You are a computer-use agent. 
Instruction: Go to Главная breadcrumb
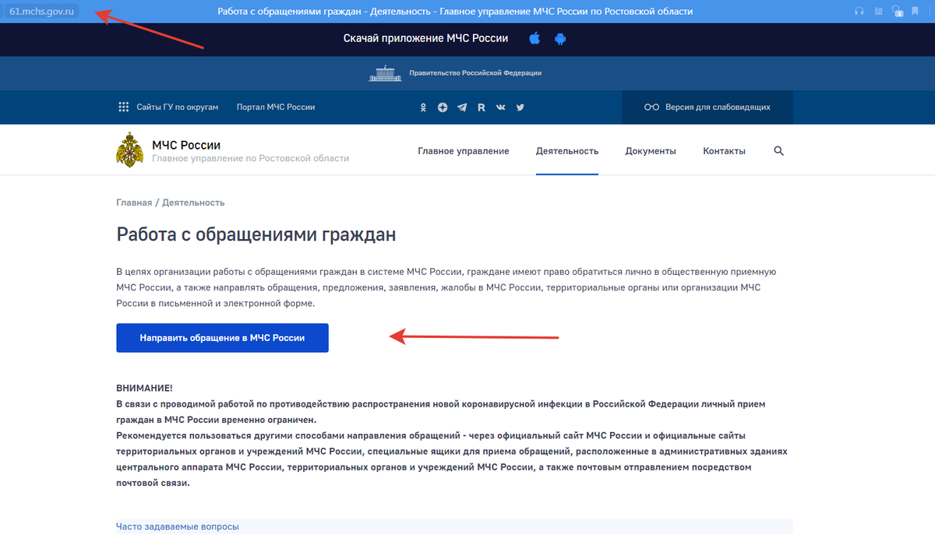point(134,203)
